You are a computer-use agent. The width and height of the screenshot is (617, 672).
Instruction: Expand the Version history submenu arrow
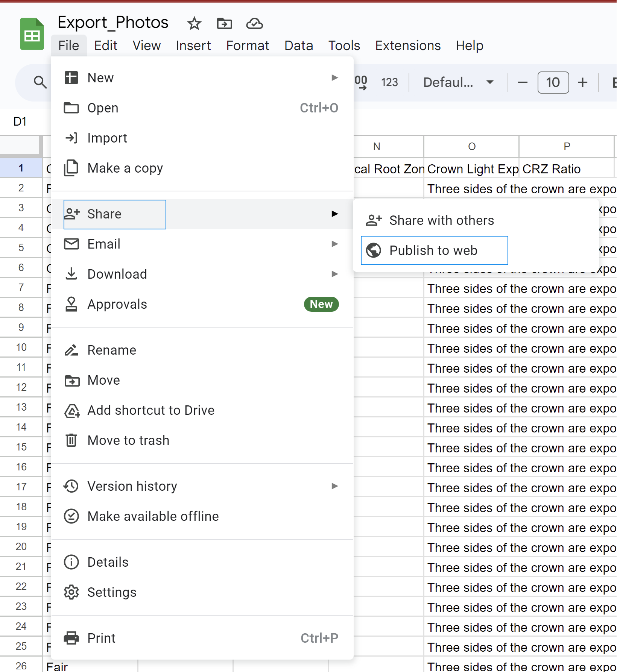(334, 486)
